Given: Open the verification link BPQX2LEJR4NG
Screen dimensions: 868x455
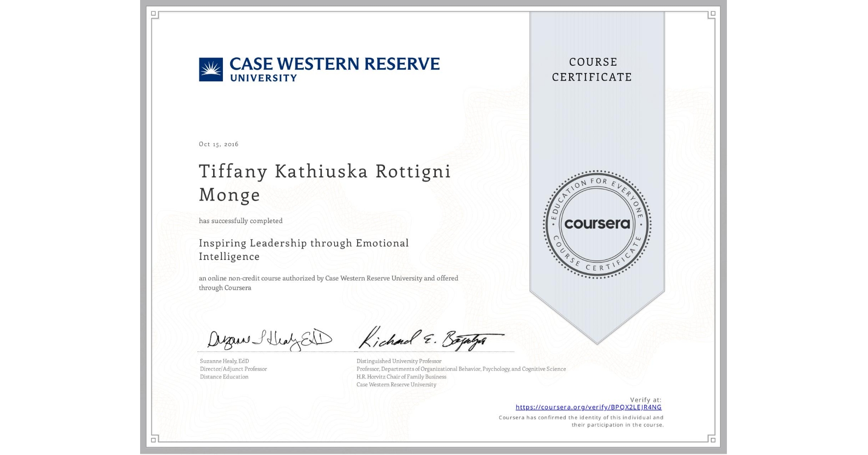Looking at the screenshot, I should pos(588,407).
